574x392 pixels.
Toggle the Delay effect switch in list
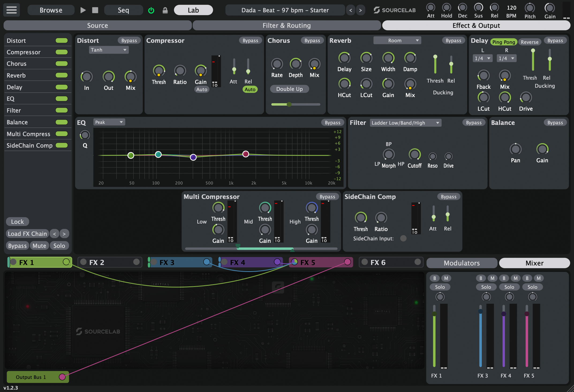pos(62,87)
